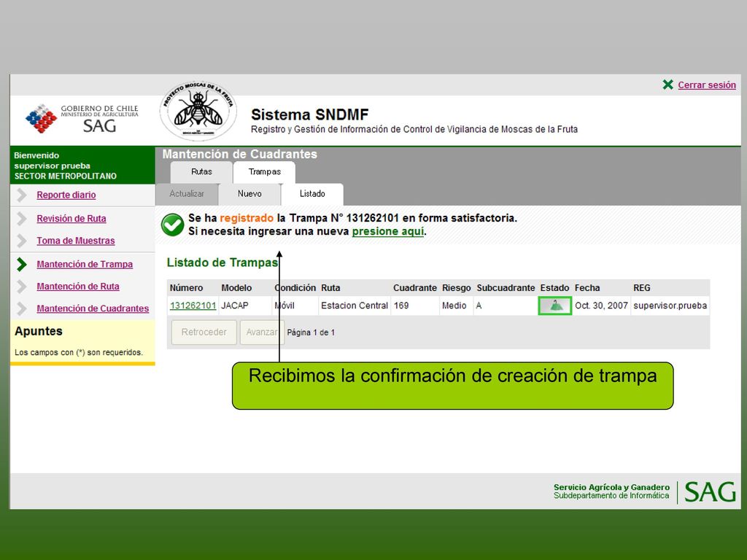Click the arrow icon beside Revisión de Ruta
This screenshot has height=560, width=747.
21,219
